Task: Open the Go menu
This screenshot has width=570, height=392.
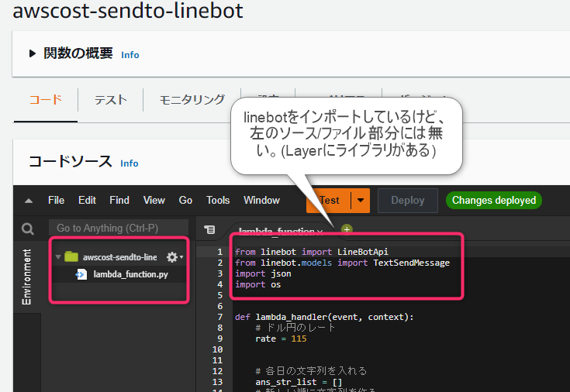Action: coord(185,200)
